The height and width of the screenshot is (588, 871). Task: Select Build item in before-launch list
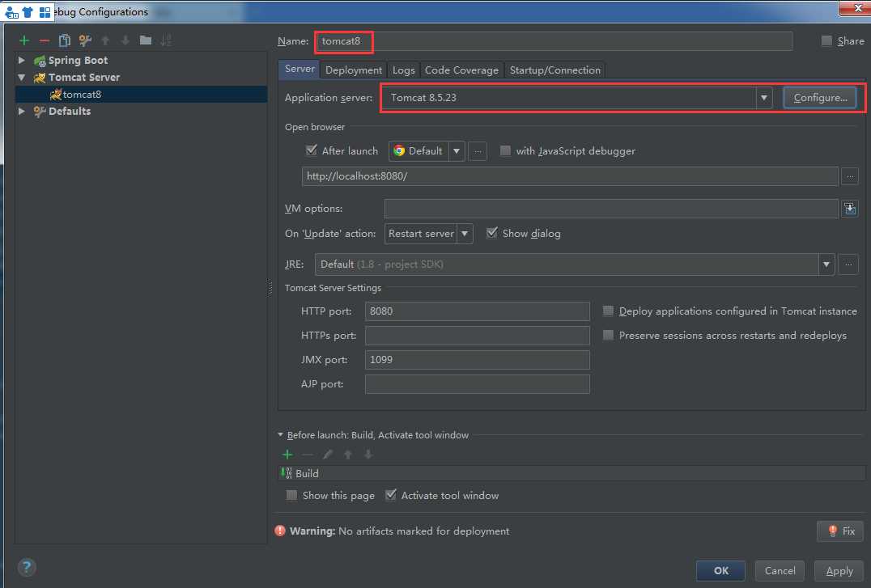pyautogui.click(x=571, y=473)
